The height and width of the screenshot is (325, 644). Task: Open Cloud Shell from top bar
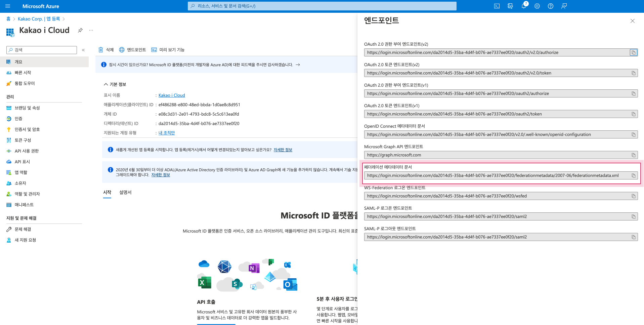497,6
